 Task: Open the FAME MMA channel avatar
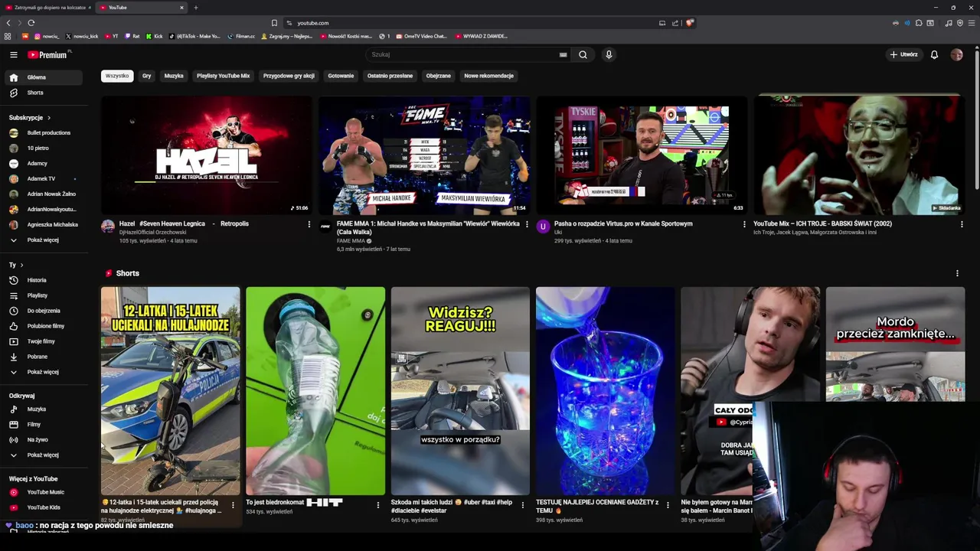pos(325,227)
